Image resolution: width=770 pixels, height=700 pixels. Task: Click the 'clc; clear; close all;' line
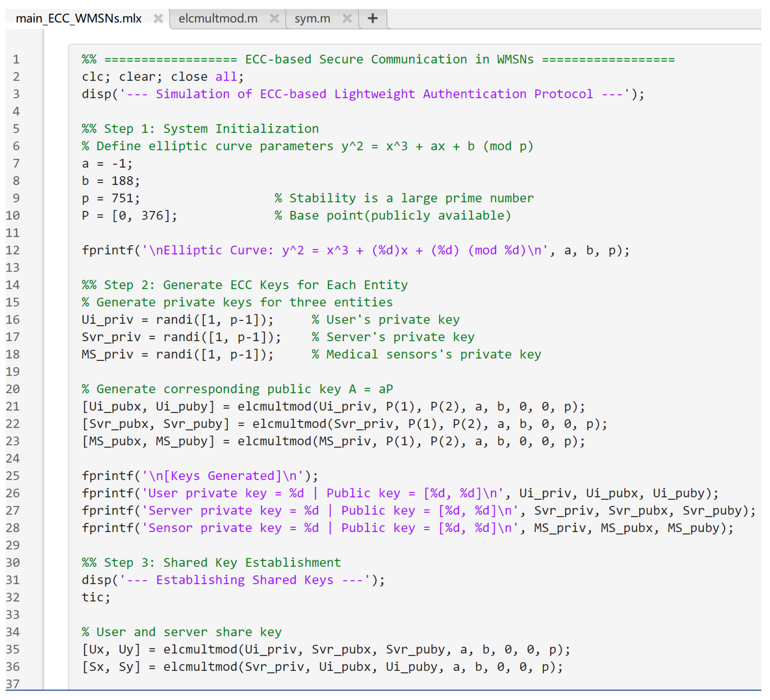162,77
